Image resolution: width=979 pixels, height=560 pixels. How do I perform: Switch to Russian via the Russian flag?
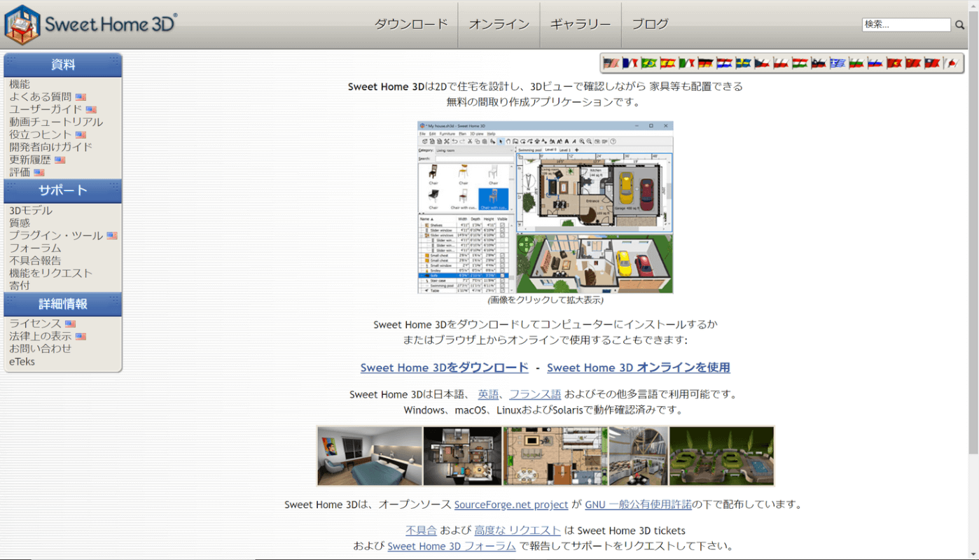coord(875,63)
